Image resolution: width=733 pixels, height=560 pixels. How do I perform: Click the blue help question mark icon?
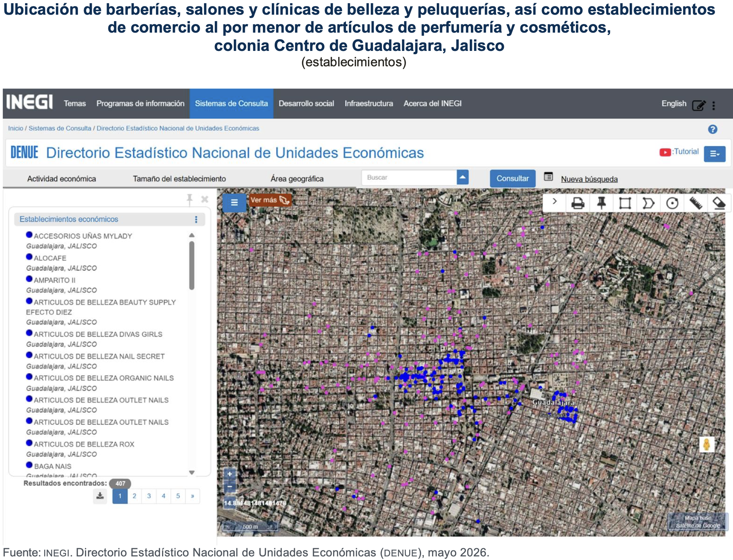pyautogui.click(x=713, y=129)
